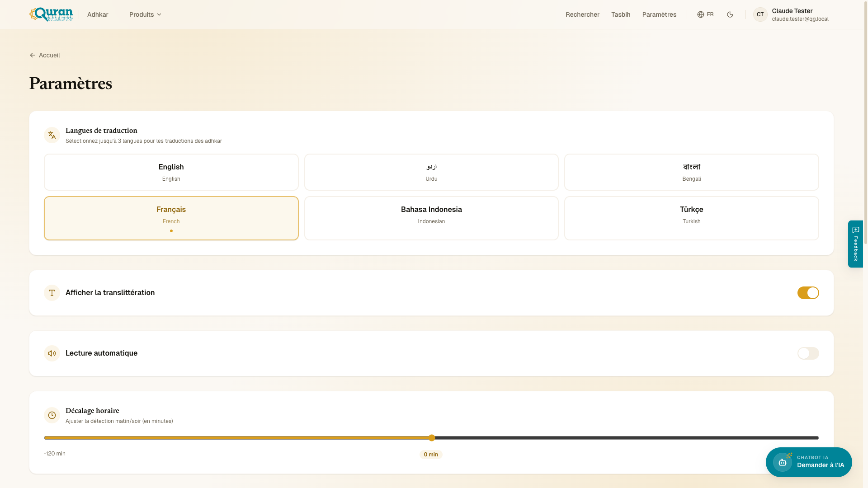Expand the Produits dropdown menu
The image size is (868, 488).
pyautogui.click(x=145, y=14)
